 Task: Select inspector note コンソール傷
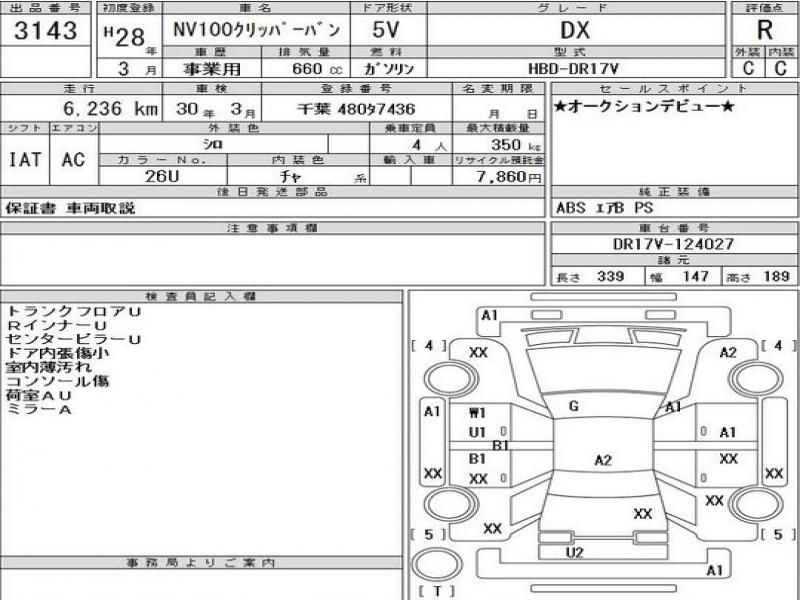57,381
